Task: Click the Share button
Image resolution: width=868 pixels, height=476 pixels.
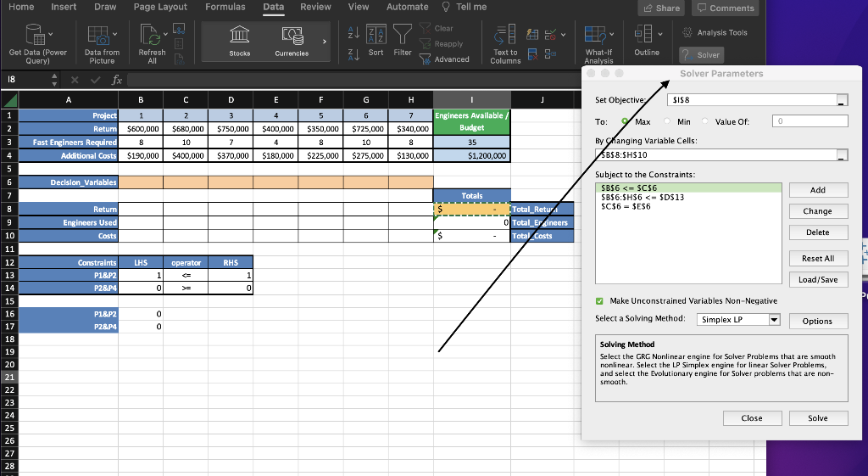Action: pyautogui.click(x=661, y=8)
